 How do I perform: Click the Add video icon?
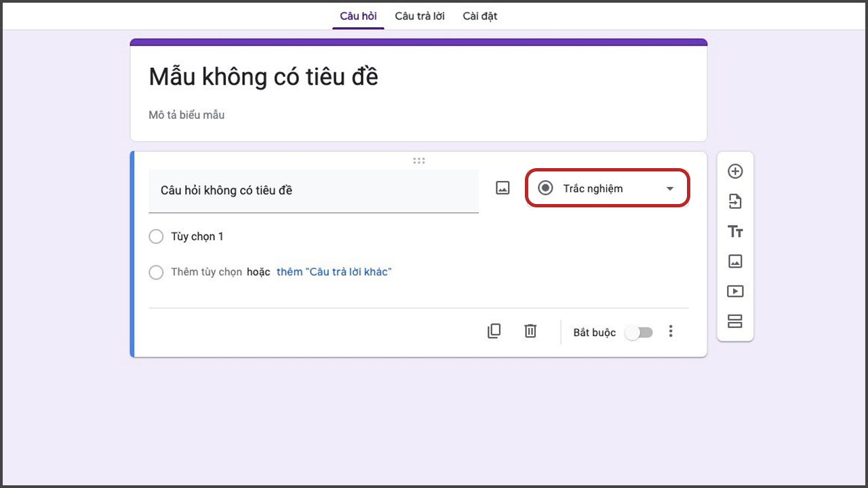pos(735,291)
